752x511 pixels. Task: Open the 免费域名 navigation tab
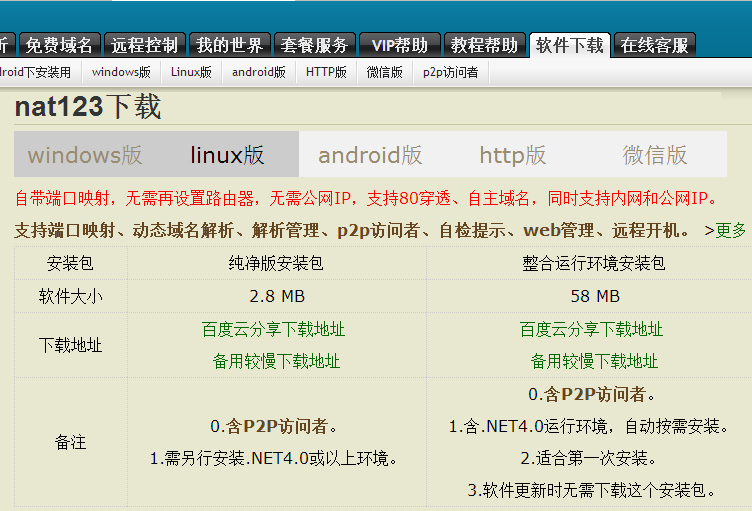click(59, 45)
